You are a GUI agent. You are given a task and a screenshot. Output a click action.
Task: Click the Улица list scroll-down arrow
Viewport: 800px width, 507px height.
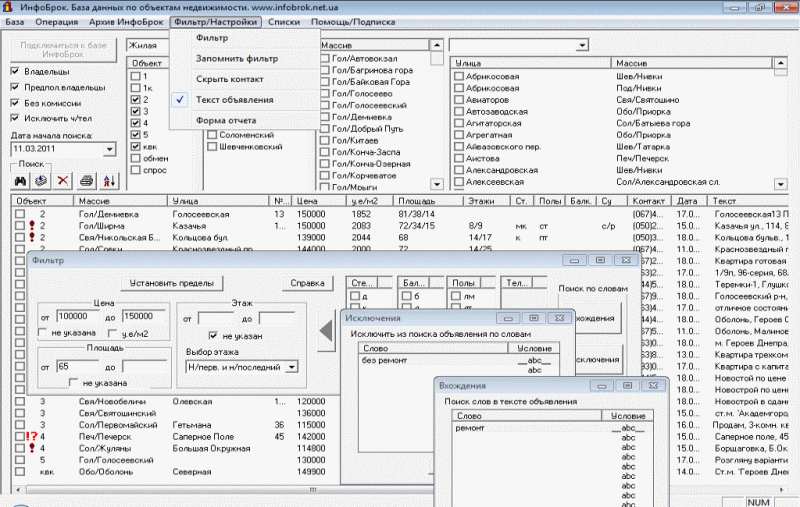point(781,184)
